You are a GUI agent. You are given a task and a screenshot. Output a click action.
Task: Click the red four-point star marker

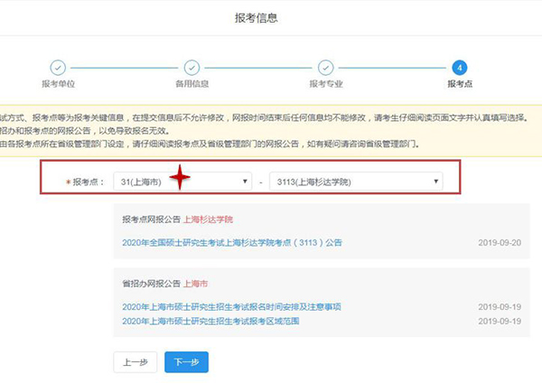coord(183,179)
